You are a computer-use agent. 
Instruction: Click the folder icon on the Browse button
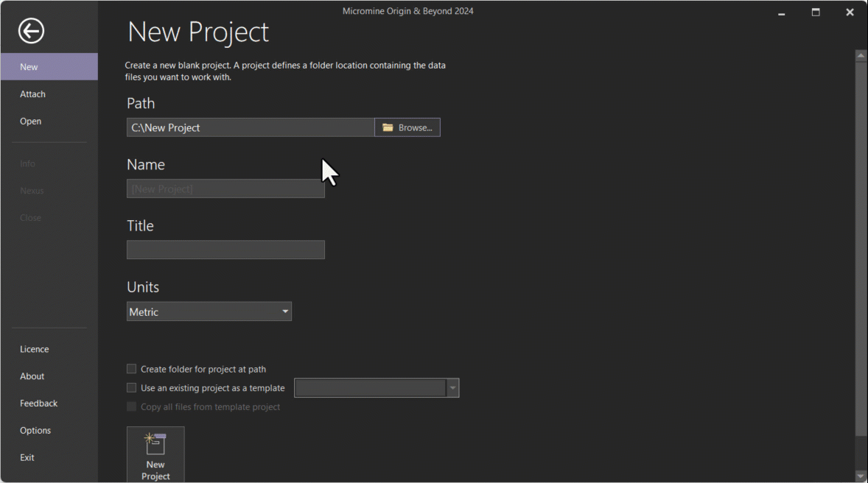click(388, 127)
